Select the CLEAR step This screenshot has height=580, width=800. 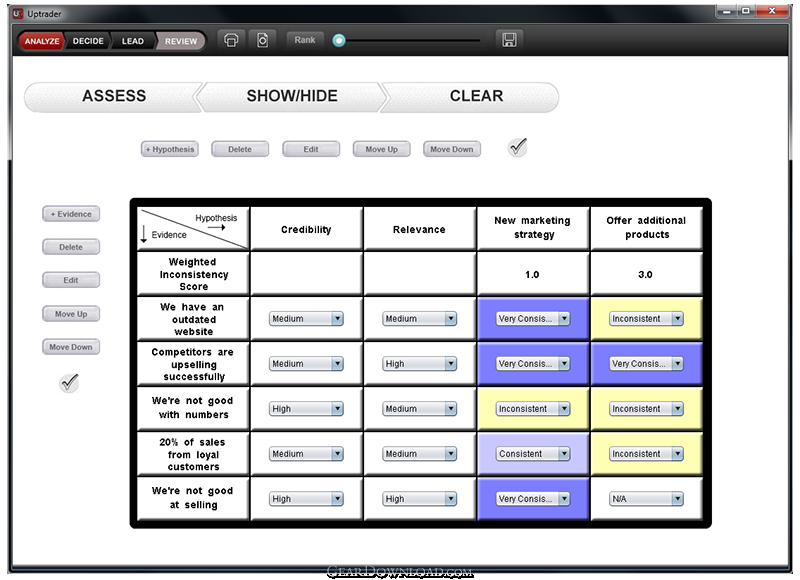pyautogui.click(x=472, y=96)
